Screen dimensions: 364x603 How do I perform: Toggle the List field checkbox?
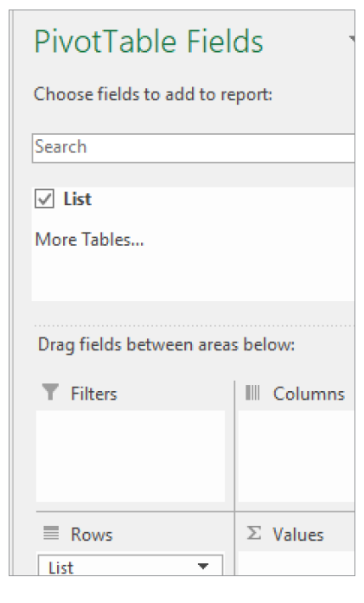click(x=45, y=198)
